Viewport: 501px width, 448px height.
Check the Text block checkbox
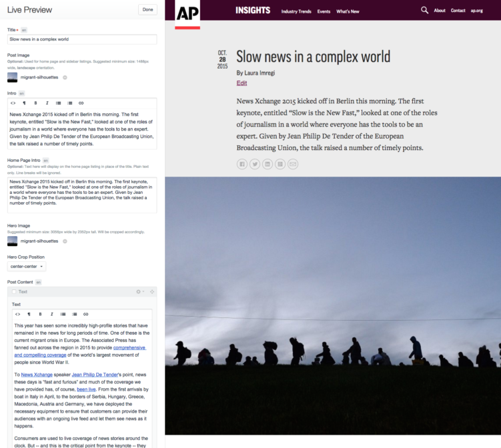click(14, 291)
